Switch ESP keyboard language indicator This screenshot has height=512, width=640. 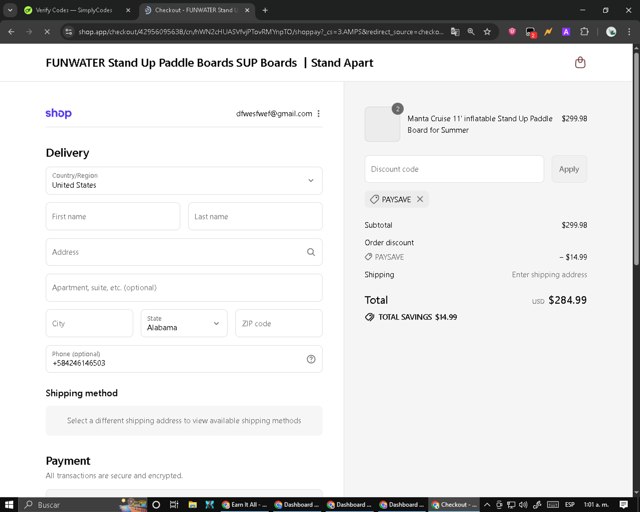(x=570, y=505)
